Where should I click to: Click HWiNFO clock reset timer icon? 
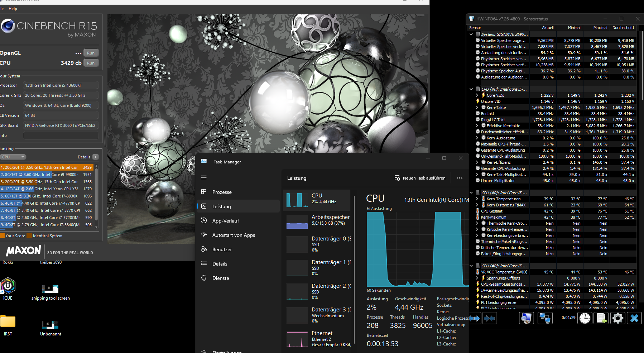point(585,318)
